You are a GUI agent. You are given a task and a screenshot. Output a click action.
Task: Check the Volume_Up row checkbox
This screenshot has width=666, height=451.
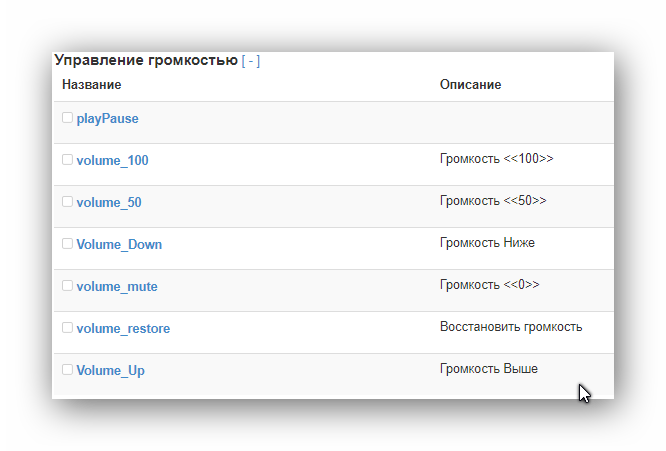(68, 370)
